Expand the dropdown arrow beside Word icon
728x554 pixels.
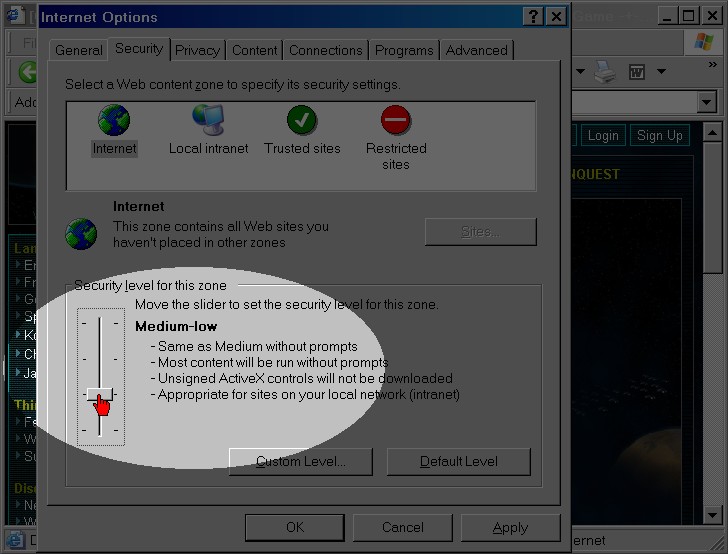coord(661,72)
